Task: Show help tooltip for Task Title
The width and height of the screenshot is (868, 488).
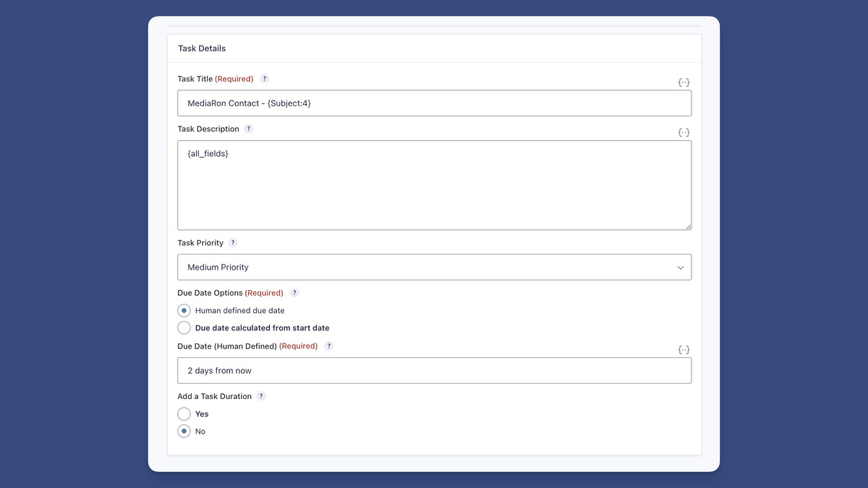Action: click(x=265, y=79)
